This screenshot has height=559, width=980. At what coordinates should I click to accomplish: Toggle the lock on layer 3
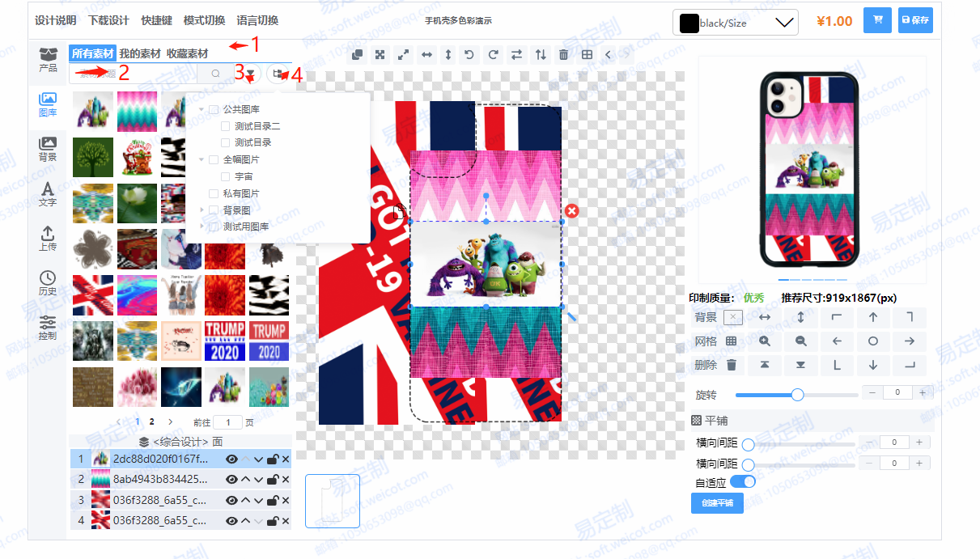click(x=273, y=501)
